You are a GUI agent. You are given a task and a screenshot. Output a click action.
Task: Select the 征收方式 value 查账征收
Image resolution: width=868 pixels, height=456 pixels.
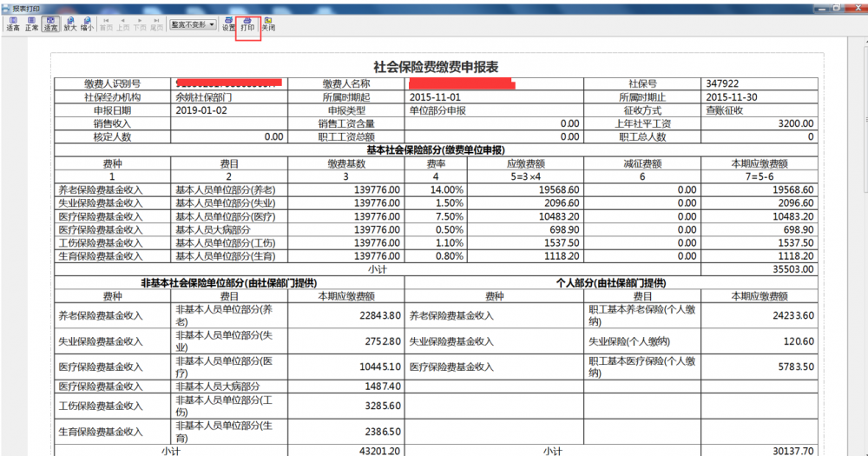[725, 110]
